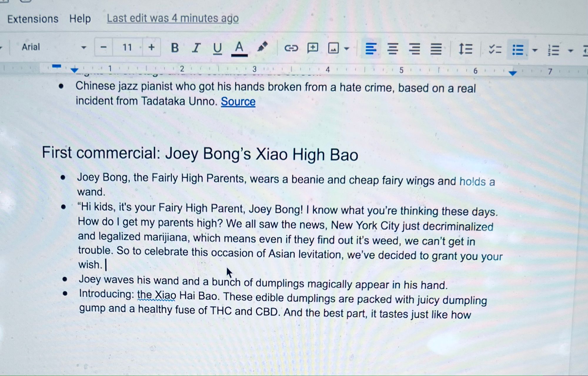The height and width of the screenshot is (376, 588).
Task: Justify the text alignment
Action: pyautogui.click(x=436, y=49)
